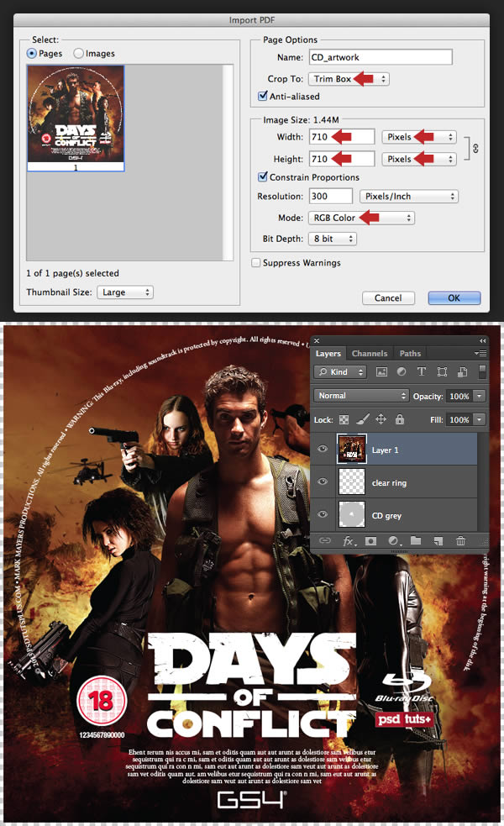Select the CD artwork page 1 thumbnail

pos(76,118)
